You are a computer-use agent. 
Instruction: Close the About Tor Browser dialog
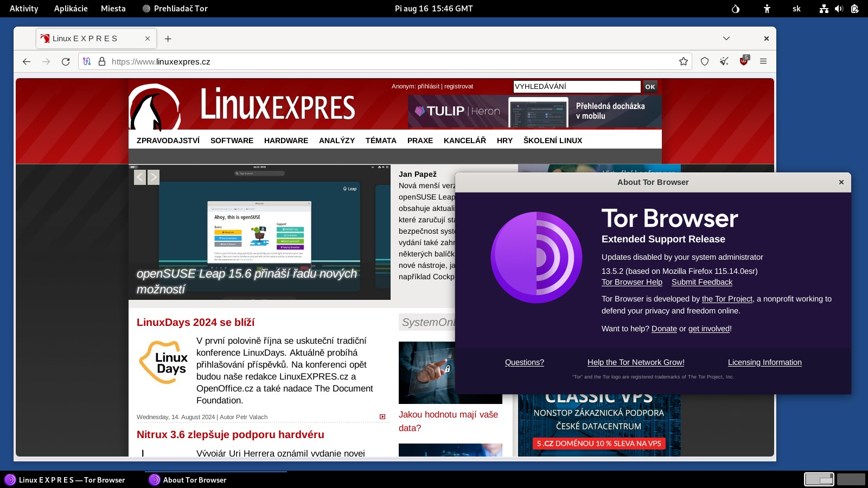coord(841,182)
